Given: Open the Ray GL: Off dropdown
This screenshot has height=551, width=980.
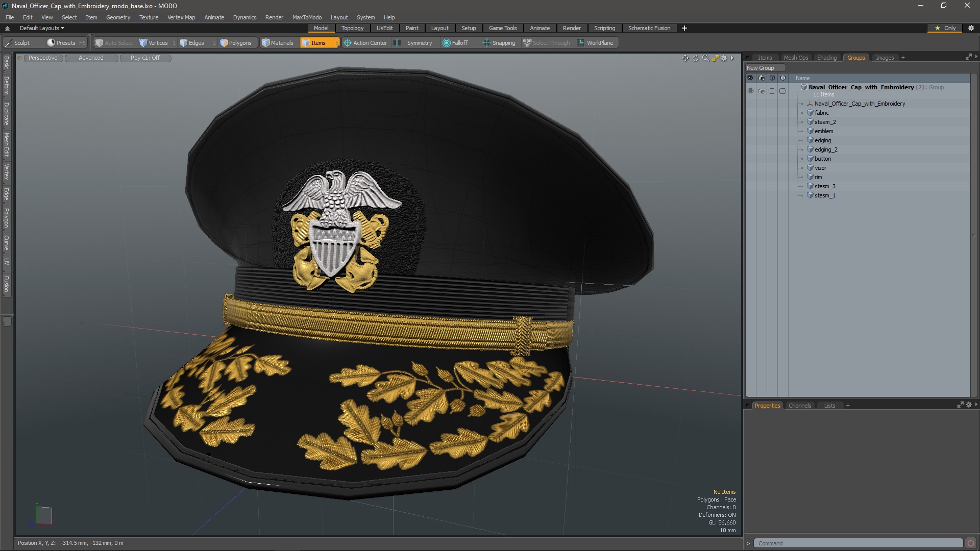Looking at the screenshot, I should pyautogui.click(x=145, y=58).
